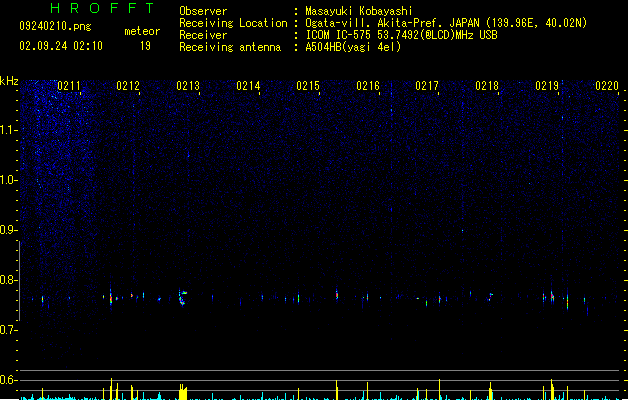The image size is (629, 400).
Task: Click the timestamp 02.09.24 02:10
Action: click(61, 46)
